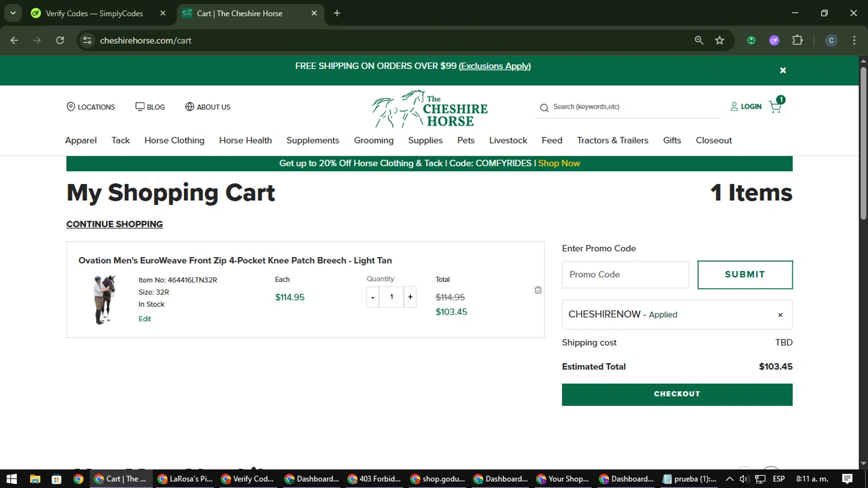Click the search magnifier icon

click(544, 108)
